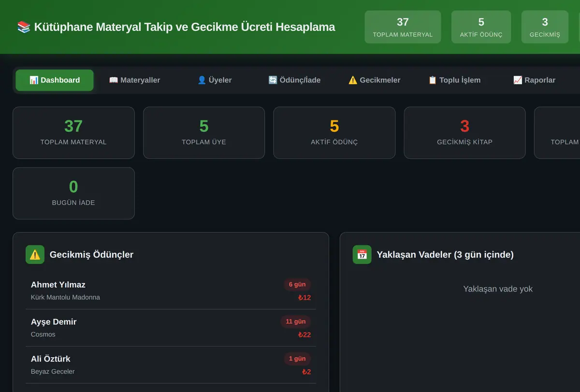This screenshot has height=392, width=580.
Task: Click the book title Kürk Mantolu Madonna
Action: (65, 297)
